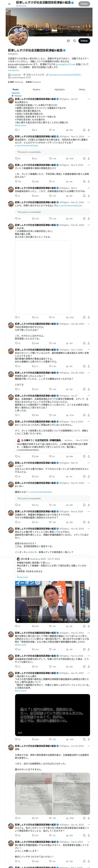Repost the pinned Jan 24 post
Screen dimensions: 98x868
click(33, 130)
